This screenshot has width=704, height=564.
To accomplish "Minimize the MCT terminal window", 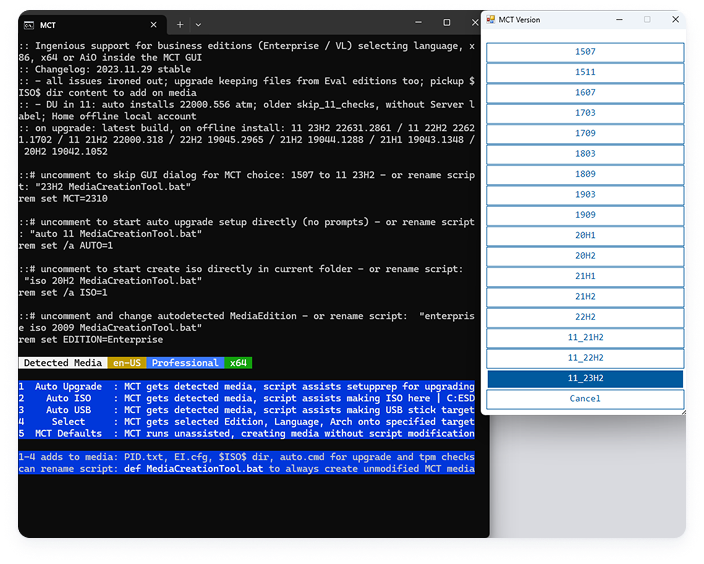I will pyautogui.click(x=418, y=22).
